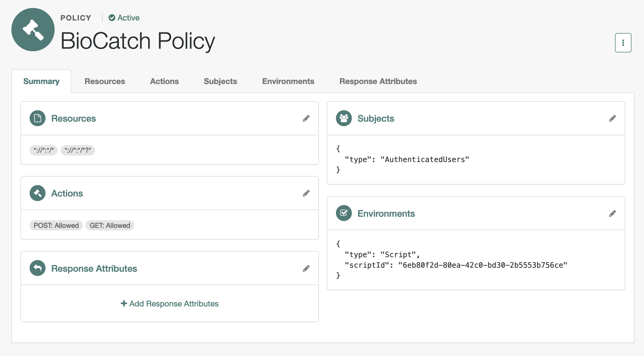Click the Subjects group icon

[344, 118]
